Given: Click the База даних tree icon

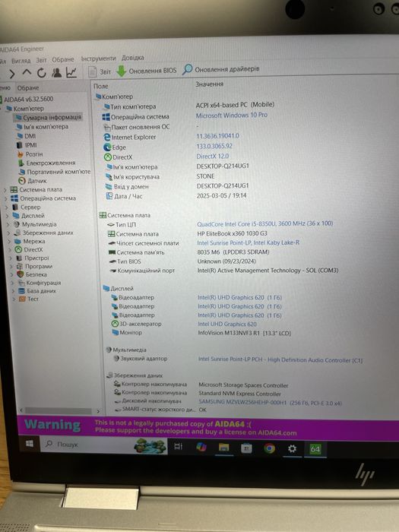Looking at the screenshot, I should pyautogui.click(x=22, y=291).
